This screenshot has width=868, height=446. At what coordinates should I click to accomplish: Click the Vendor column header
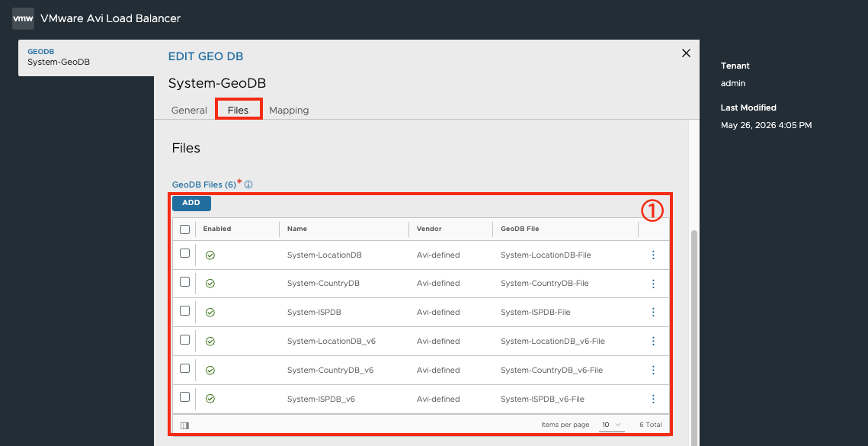click(x=430, y=229)
